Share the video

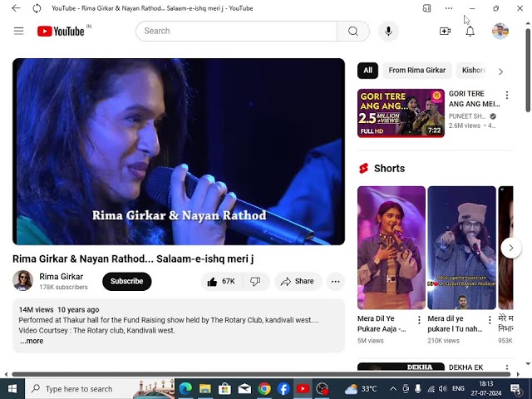pos(298,281)
